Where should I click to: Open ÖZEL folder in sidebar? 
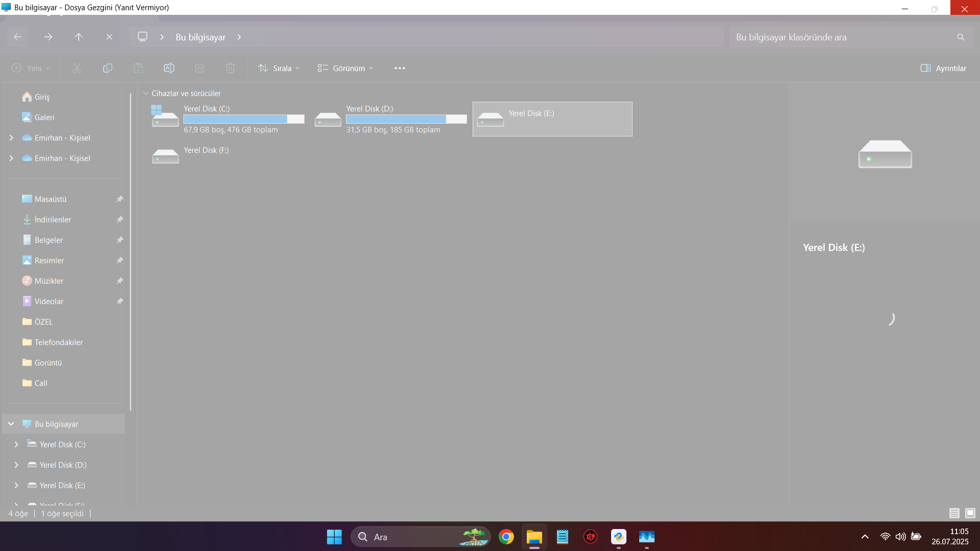click(x=63, y=322)
